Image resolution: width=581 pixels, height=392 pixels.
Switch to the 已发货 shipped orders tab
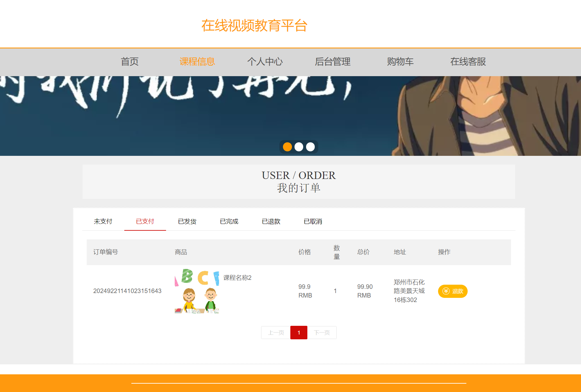point(187,221)
